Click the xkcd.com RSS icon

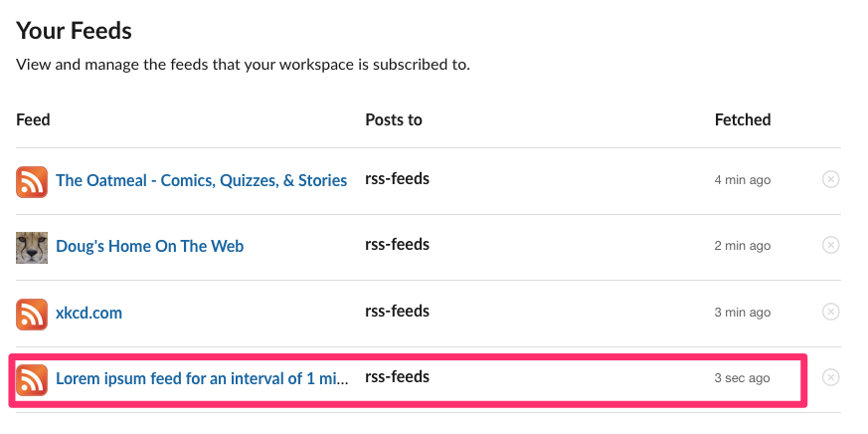(x=32, y=315)
